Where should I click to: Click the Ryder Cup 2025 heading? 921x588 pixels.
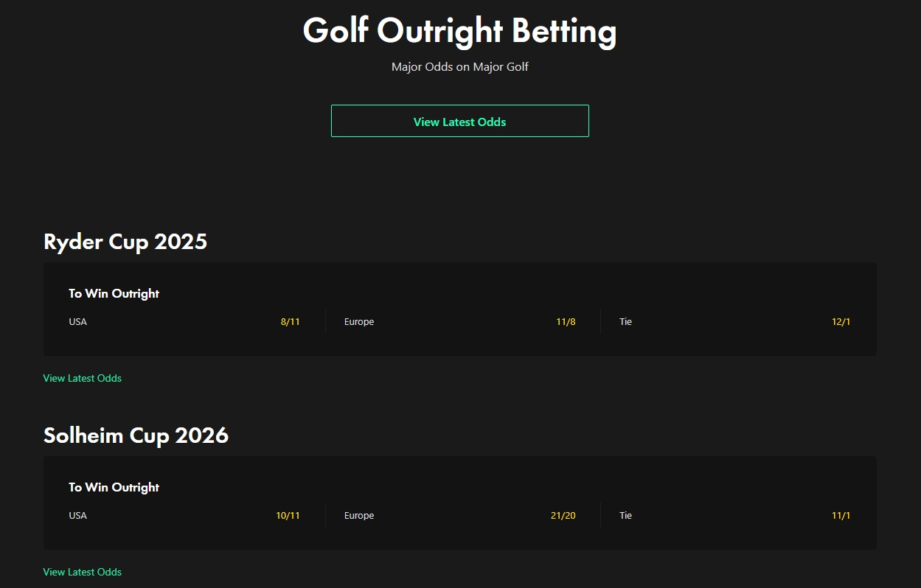[x=125, y=242]
